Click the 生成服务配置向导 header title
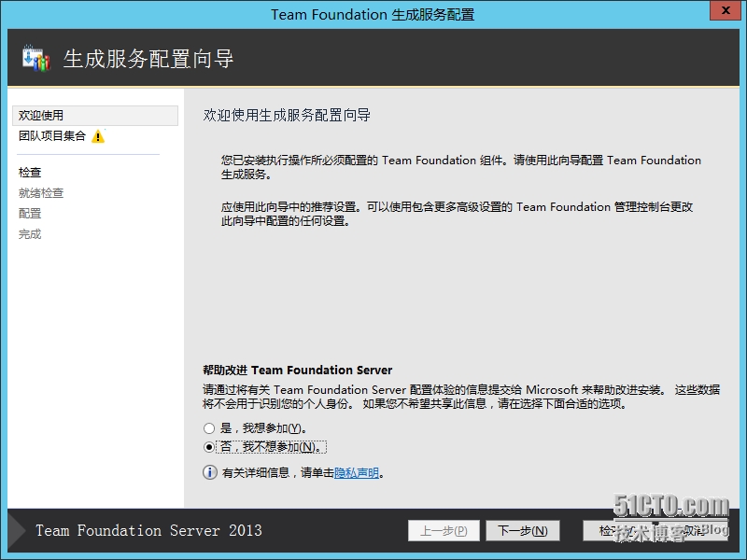This screenshot has height=560, width=747. (x=148, y=59)
